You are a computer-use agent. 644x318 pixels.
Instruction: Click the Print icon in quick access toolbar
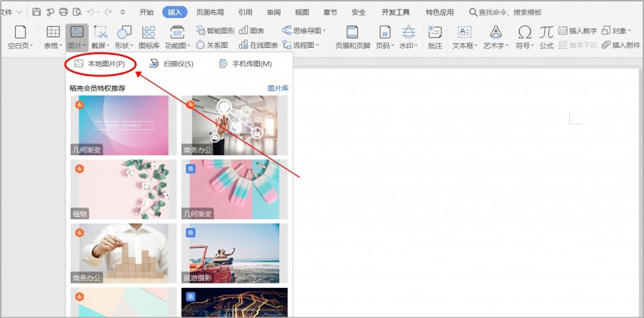[64, 12]
